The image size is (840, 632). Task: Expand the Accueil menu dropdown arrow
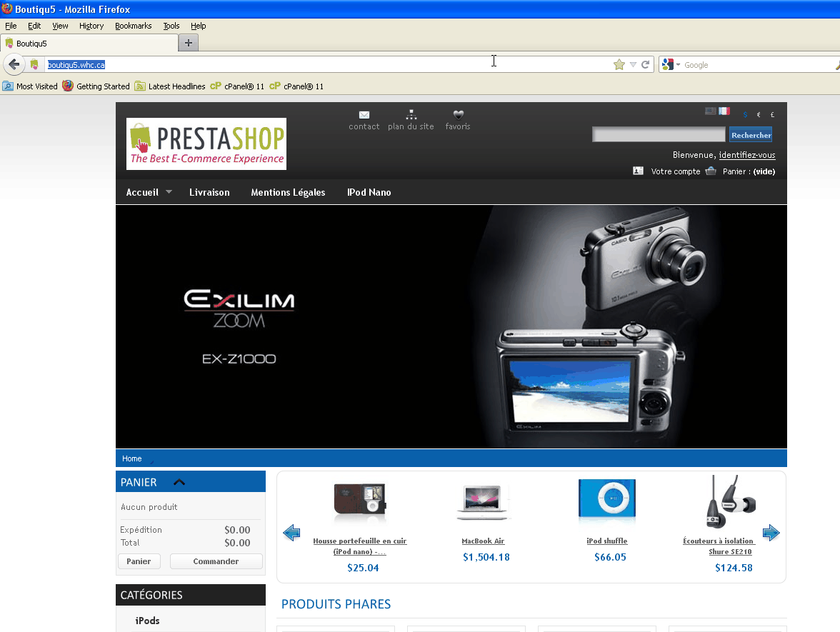(169, 191)
